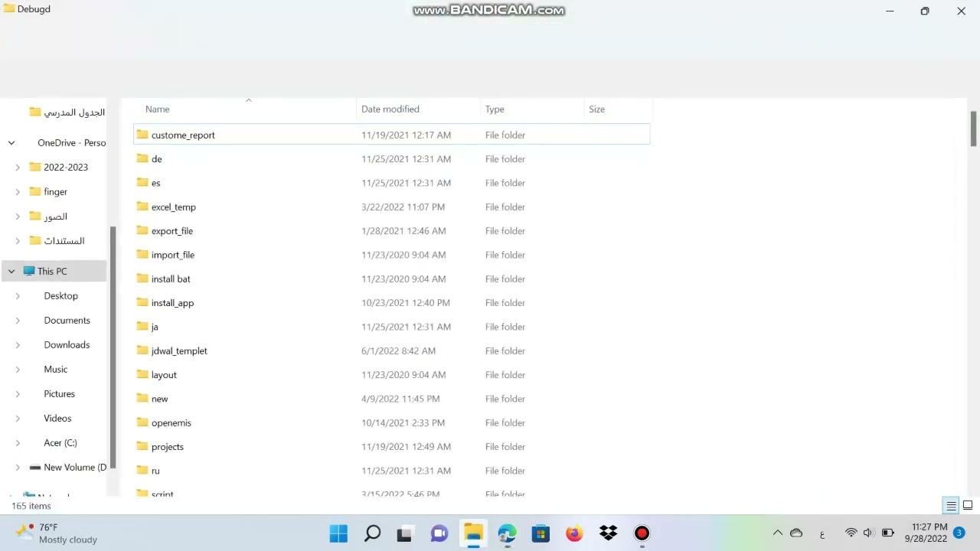This screenshot has width=980, height=551.
Task: Expand the Acer (C:) drive node
Action: 18,443
